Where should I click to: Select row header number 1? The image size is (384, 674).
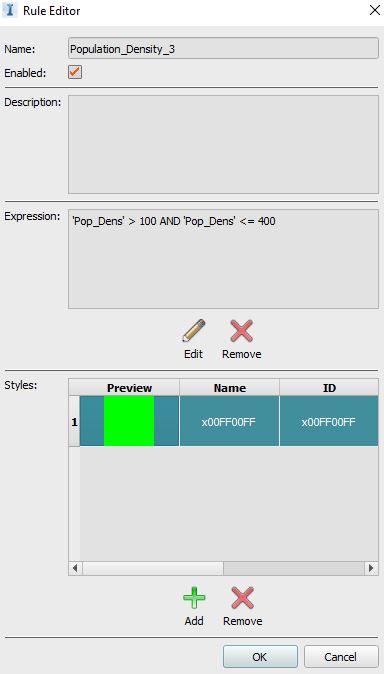tap(74, 422)
